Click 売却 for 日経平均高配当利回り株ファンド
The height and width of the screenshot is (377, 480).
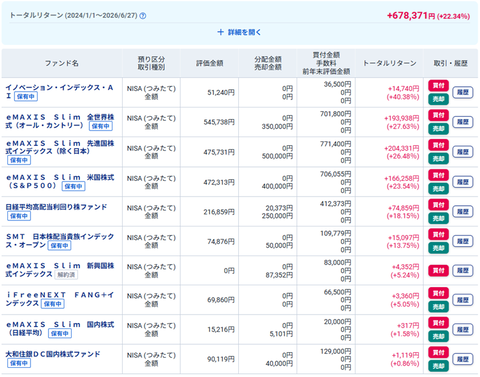[x=438, y=218]
